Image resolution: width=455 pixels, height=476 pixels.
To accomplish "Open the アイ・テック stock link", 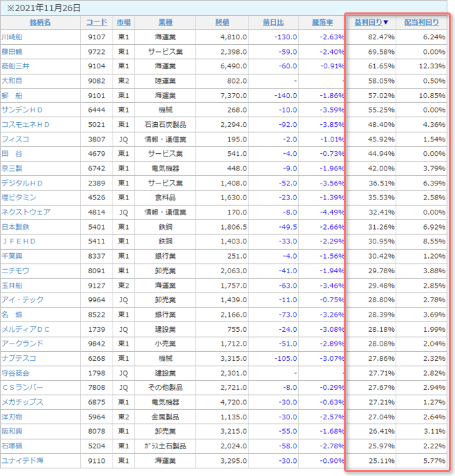I will (23, 300).
